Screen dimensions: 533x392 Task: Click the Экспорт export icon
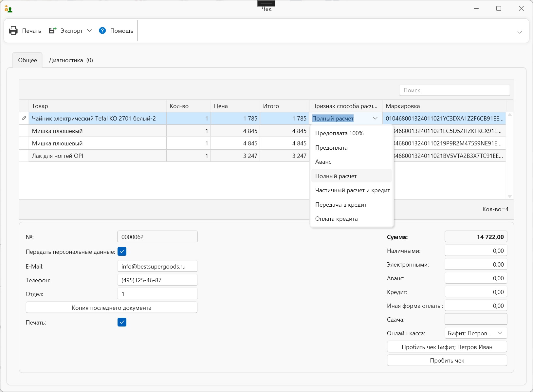click(52, 30)
